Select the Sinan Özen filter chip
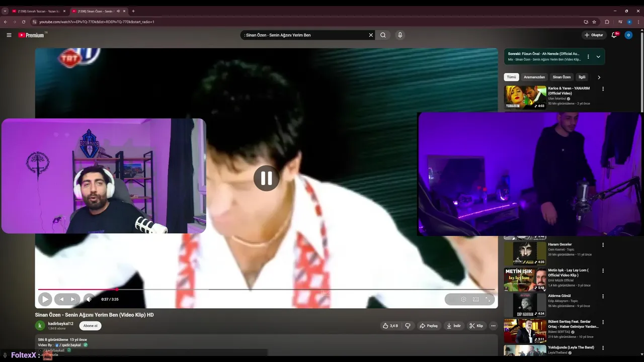 561,77
